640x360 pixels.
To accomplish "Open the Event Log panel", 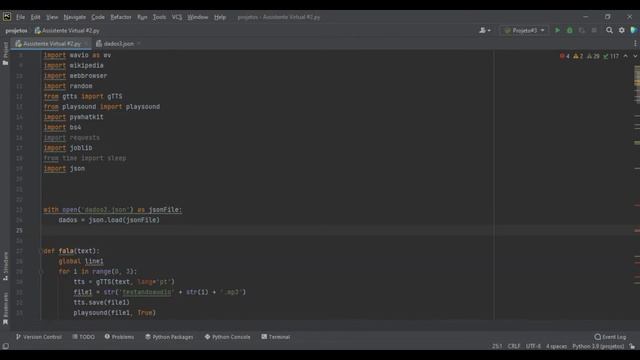I will 610,337.
